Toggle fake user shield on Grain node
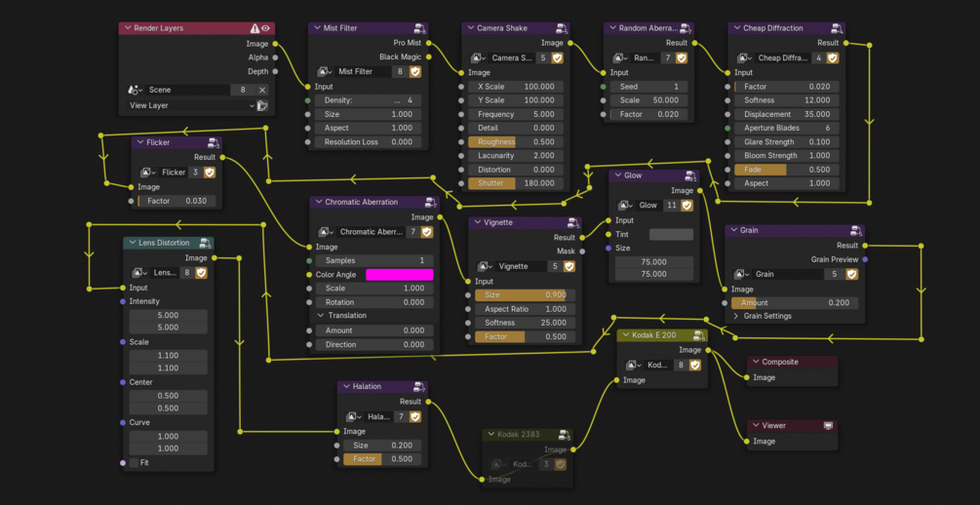Screen dimensions: 980x505 (x=851, y=274)
